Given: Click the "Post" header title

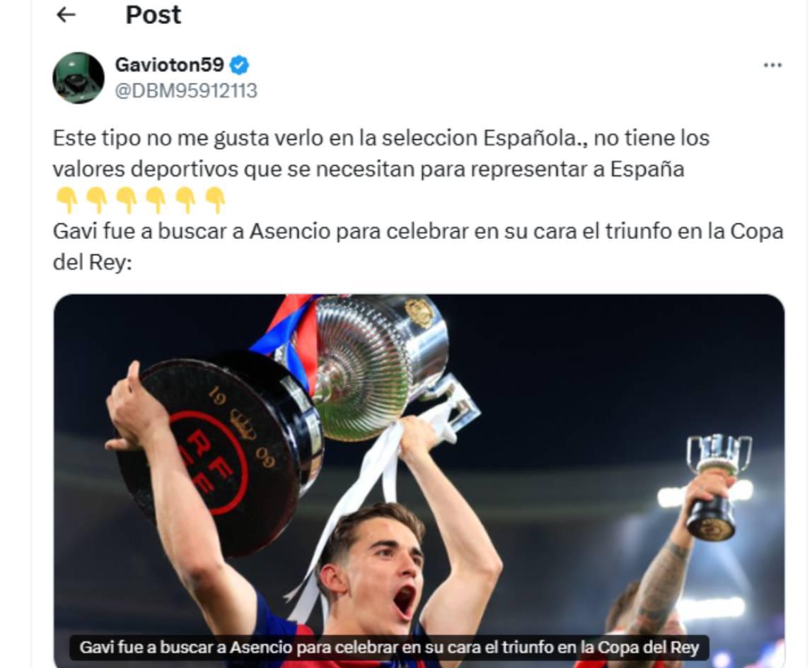Looking at the screenshot, I should coord(153,15).
